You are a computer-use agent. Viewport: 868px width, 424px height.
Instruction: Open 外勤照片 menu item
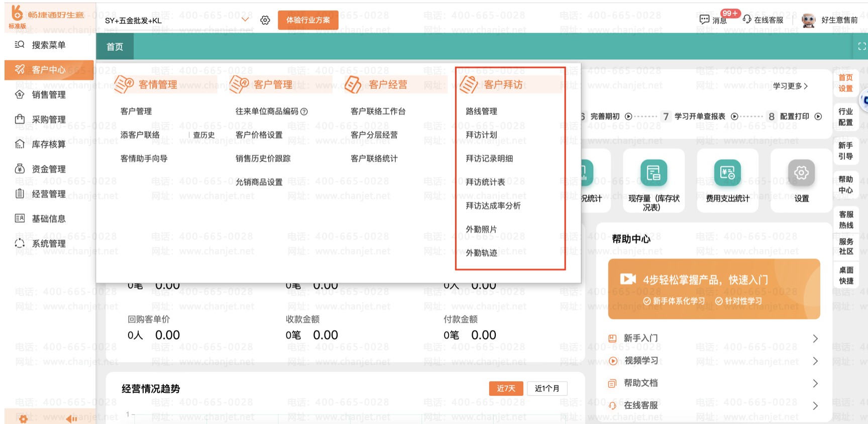pyautogui.click(x=481, y=229)
